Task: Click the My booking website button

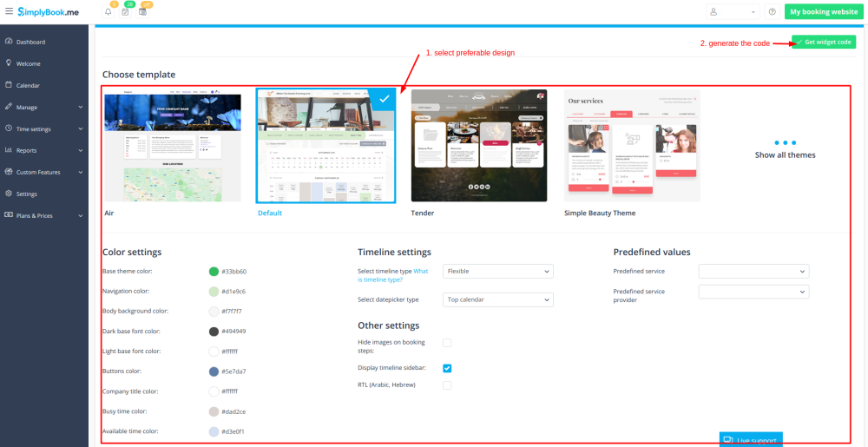Action: point(822,11)
